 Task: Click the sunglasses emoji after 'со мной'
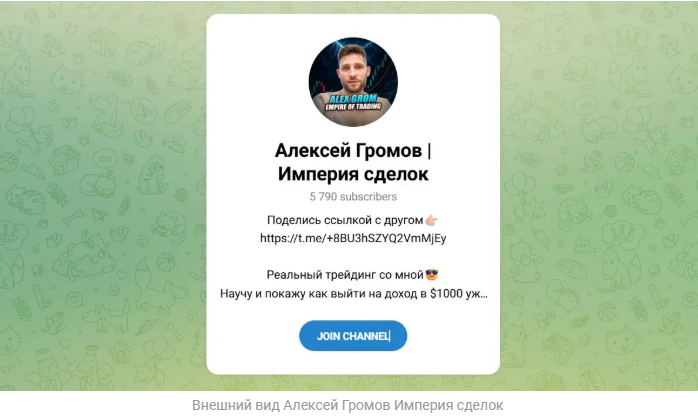pos(432,275)
